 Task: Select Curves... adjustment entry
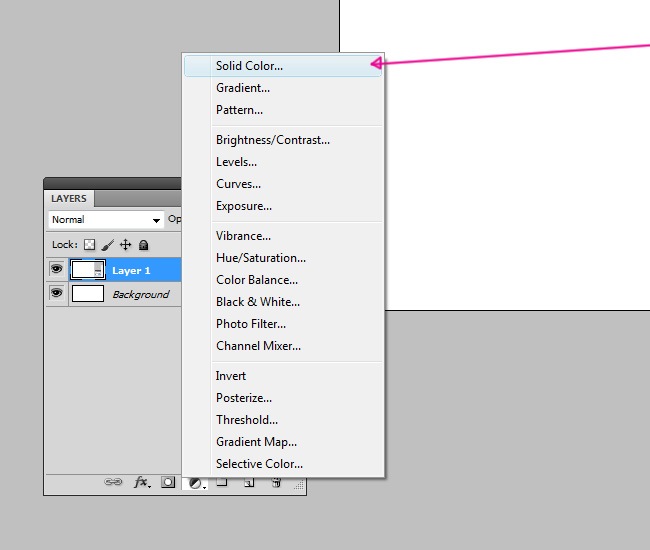tap(283, 184)
